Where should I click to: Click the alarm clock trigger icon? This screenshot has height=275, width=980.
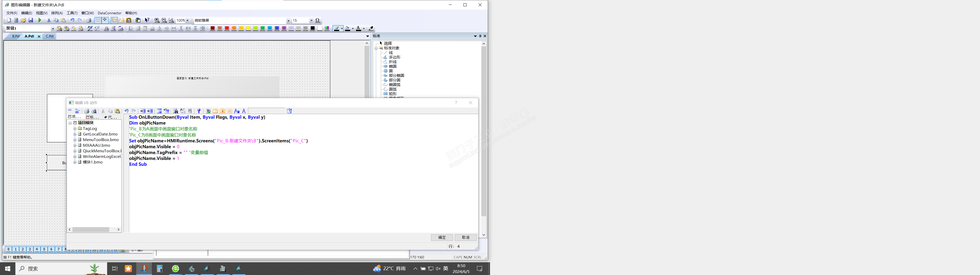click(289, 111)
